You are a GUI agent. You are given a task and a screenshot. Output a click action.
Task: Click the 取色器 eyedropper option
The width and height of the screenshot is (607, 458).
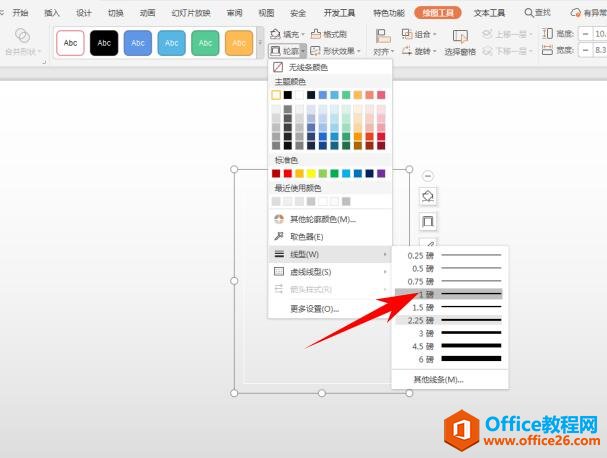(x=306, y=237)
